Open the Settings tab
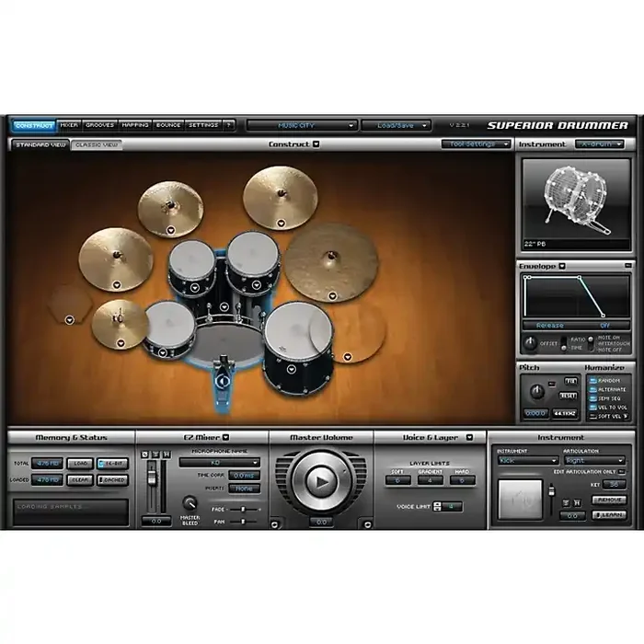644x644 pixels. (x=203, y=125)
